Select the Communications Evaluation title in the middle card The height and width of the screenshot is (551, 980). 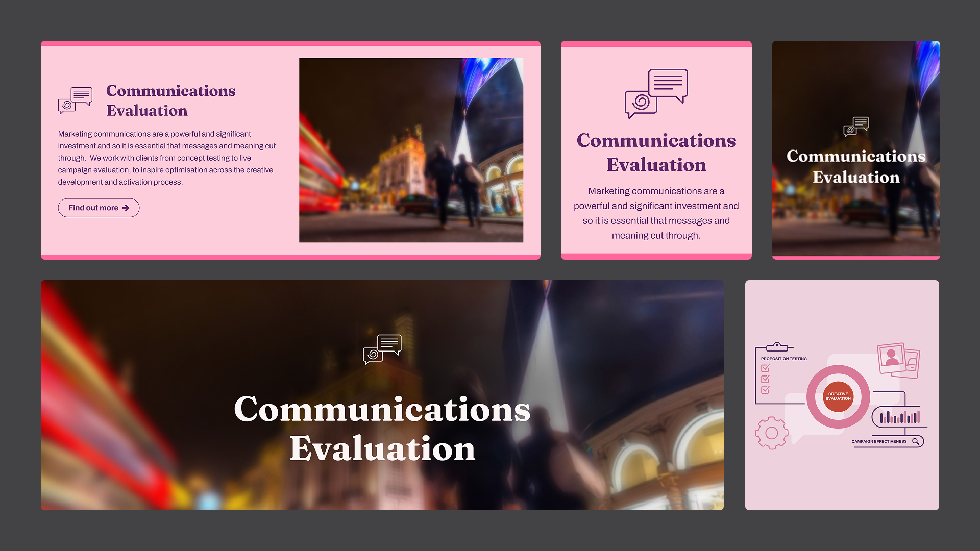pyautogui.click(x=656, y=153)
